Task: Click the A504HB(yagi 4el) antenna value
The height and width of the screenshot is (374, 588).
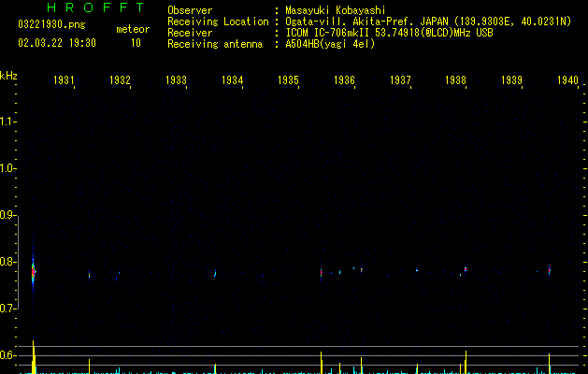Action: [330, 44]
